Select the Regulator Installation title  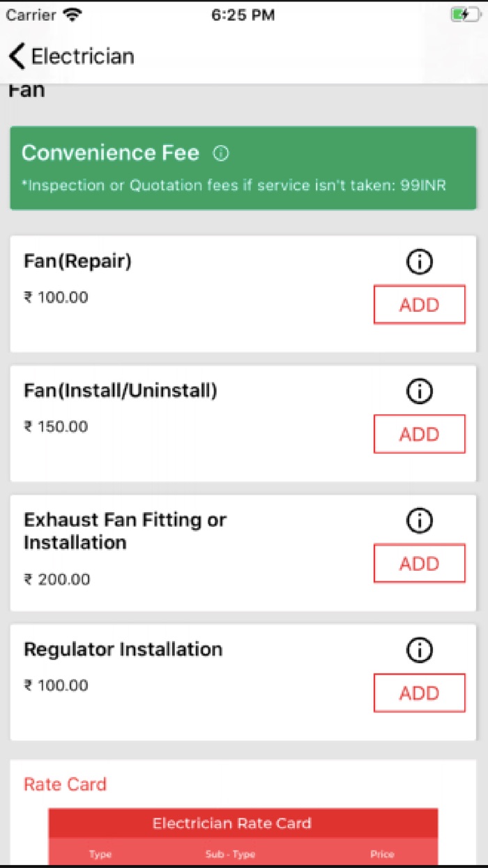[123, 650]
